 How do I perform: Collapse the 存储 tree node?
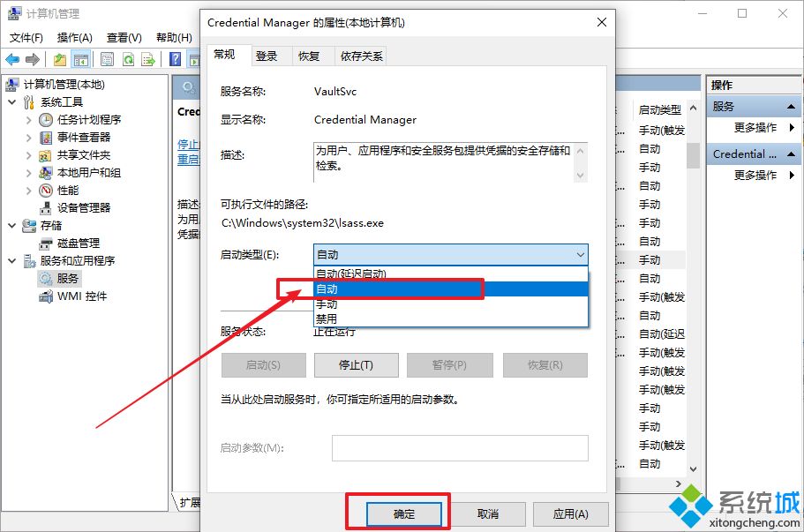pyautogui.click(x=11, y=226)
